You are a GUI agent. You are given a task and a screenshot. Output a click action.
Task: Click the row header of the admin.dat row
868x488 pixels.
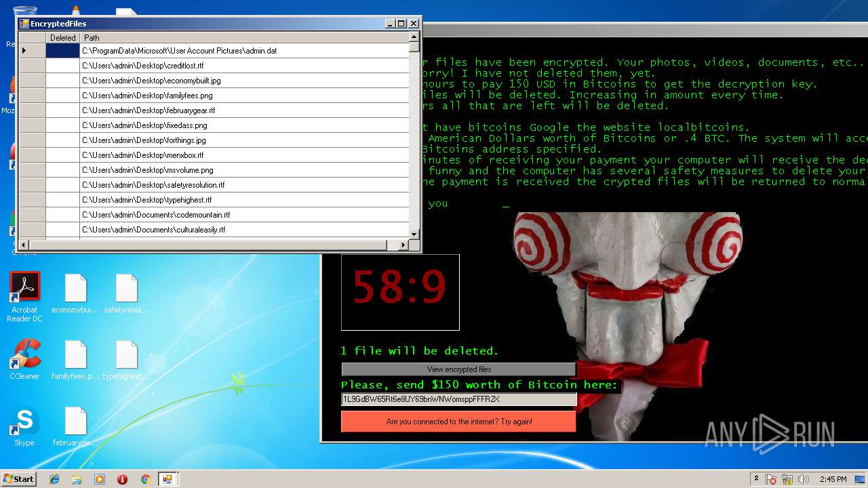point(32,51)
